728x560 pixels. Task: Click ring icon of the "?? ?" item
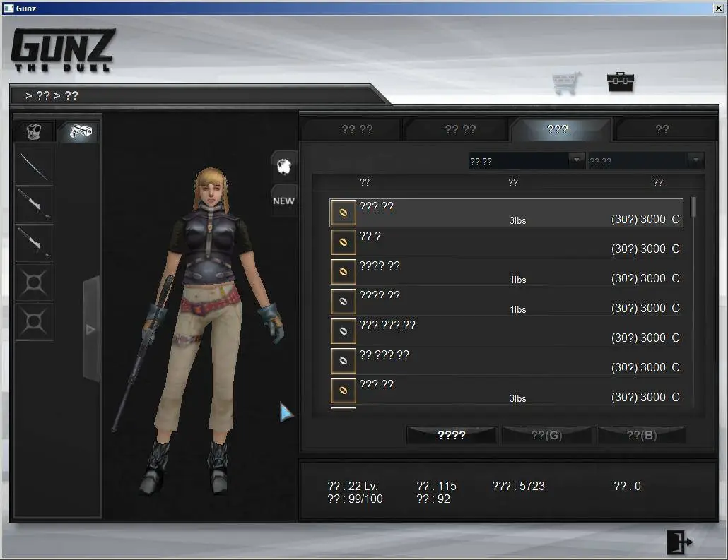click(x=343, y=242)
